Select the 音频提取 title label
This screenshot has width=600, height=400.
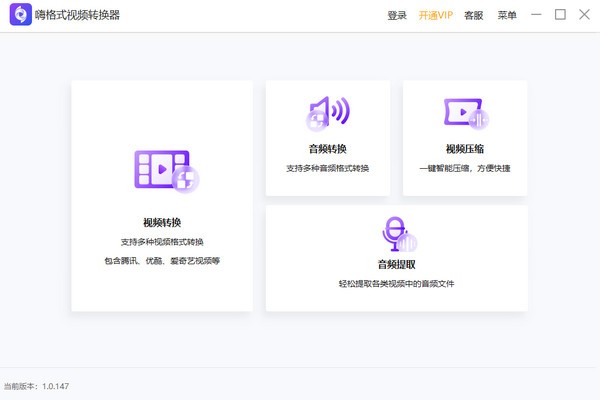(397, 265)
